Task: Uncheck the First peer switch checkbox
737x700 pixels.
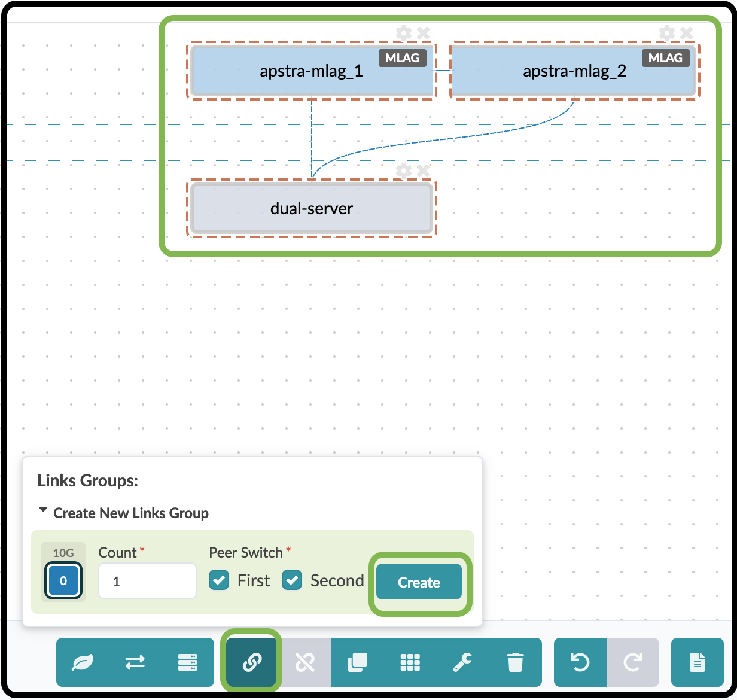Action: pyautogui.click(x=219, y=580)
